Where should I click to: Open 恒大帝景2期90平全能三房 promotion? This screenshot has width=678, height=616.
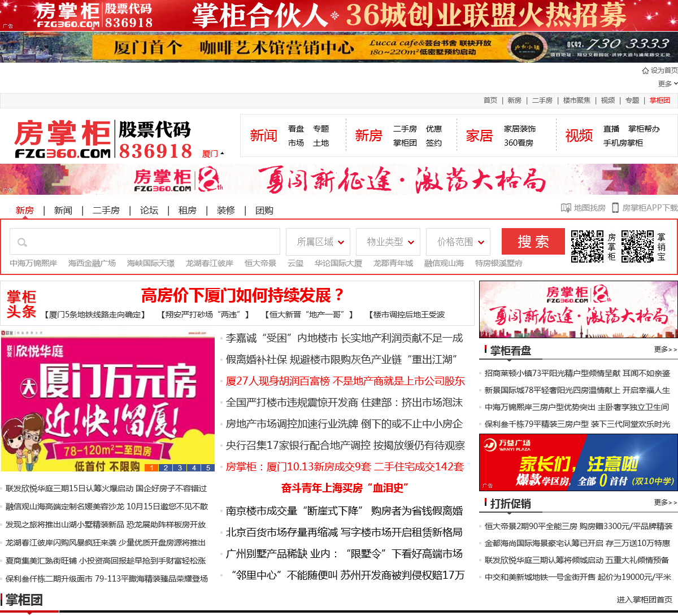point(579,526)
